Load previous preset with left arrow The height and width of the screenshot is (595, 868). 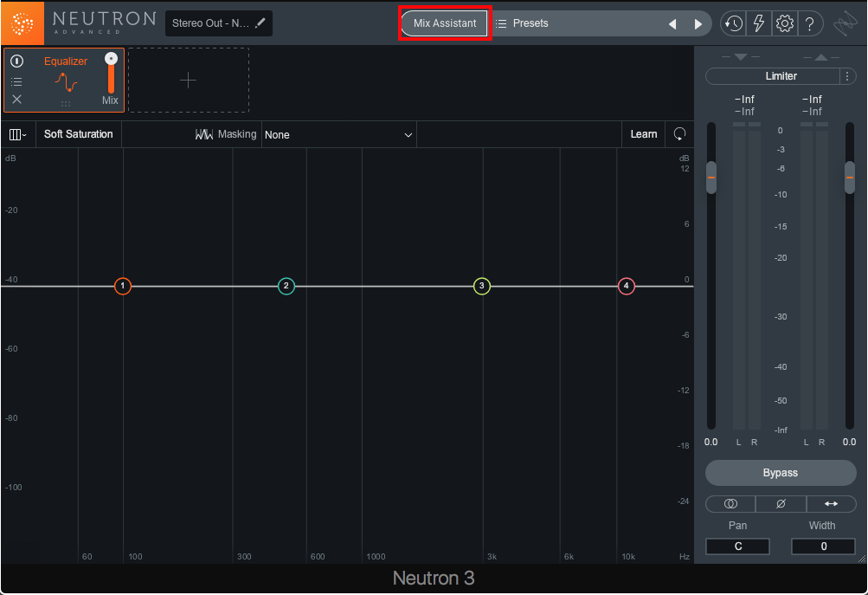coord(672,24)
